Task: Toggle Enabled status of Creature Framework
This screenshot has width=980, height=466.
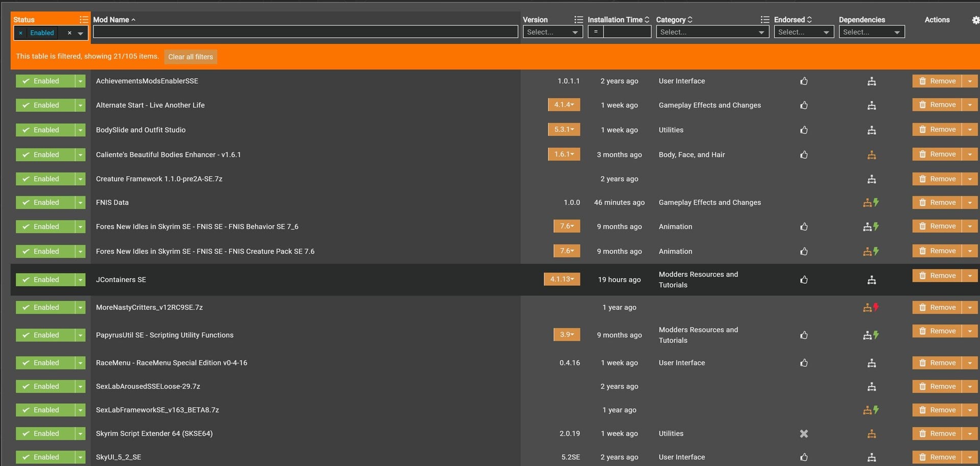Action: click(x=45, y=179)
